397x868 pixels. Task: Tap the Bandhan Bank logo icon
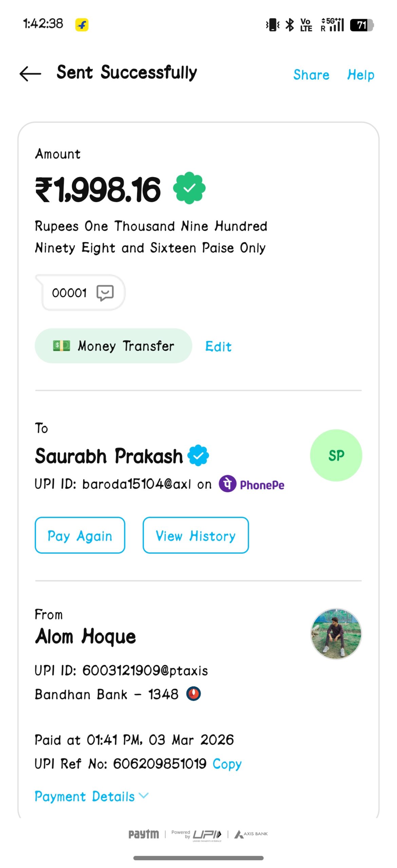pos(193,693)
